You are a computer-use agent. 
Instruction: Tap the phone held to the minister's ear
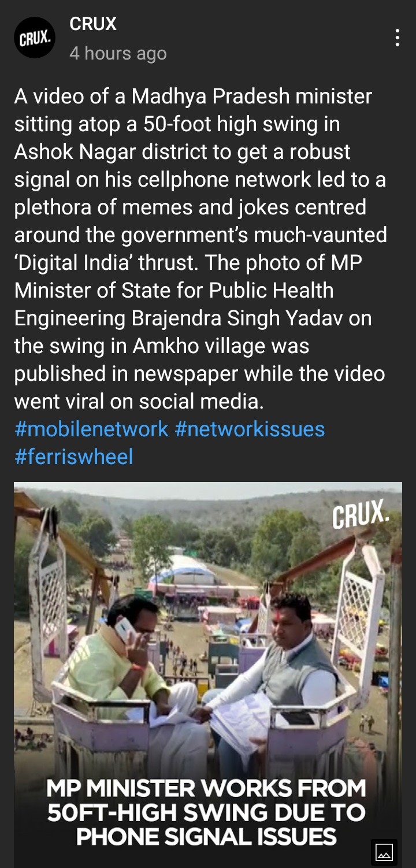[x=125, y=630]
